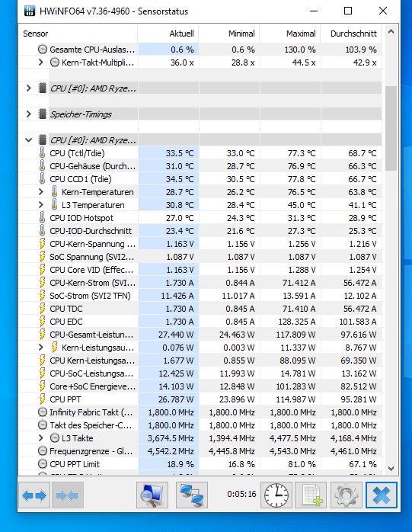Viewport: 412px width, 532px height.
Task: Select the SoC-Strom (SVI2 TFN) row
Action: pyautogui.click(x=200, y=296)
